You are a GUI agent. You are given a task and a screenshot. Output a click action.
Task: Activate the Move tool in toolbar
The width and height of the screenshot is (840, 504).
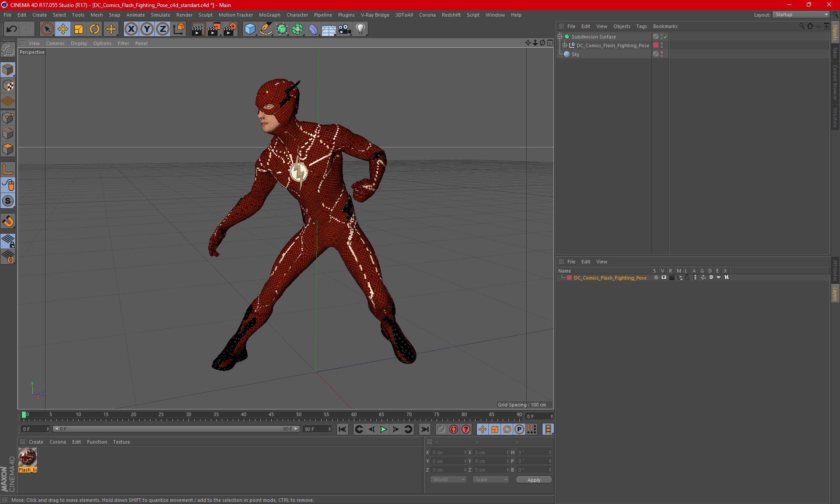[63, 29]
